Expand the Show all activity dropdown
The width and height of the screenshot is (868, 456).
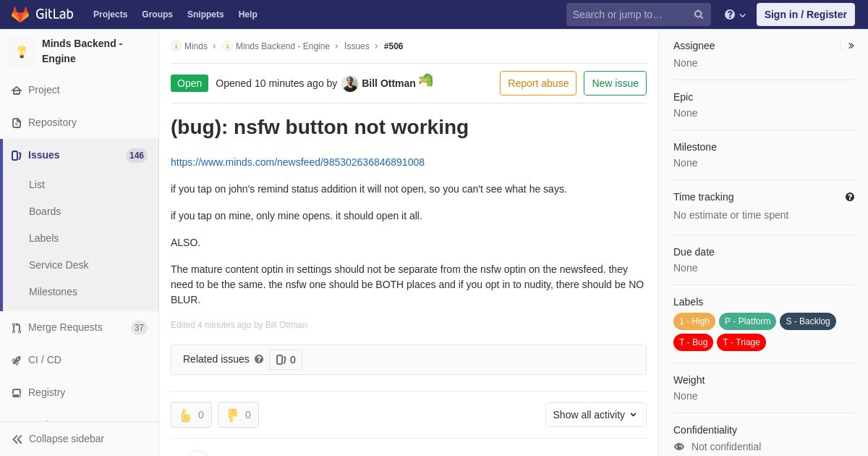(x=595, y=415)
